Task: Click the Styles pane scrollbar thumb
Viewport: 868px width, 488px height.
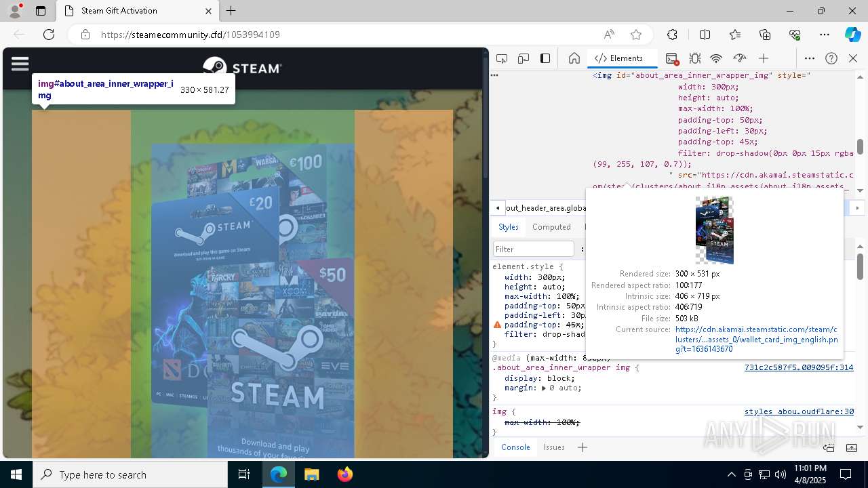Action: pyautogui.click(x=860, y=266)
